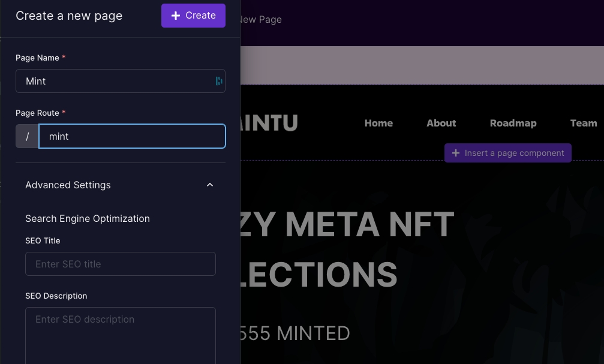
Task: Focus the Page Name field containing Mint
Action: (114, 81)
